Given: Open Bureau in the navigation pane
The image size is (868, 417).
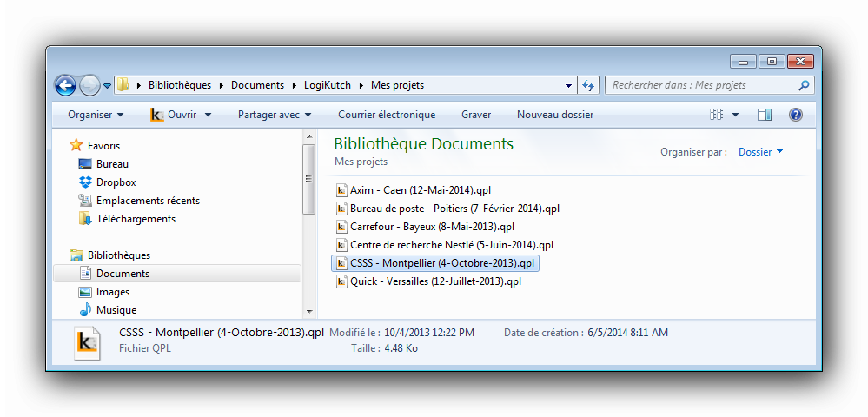Looking at the screenshot, I should point(112,164).
